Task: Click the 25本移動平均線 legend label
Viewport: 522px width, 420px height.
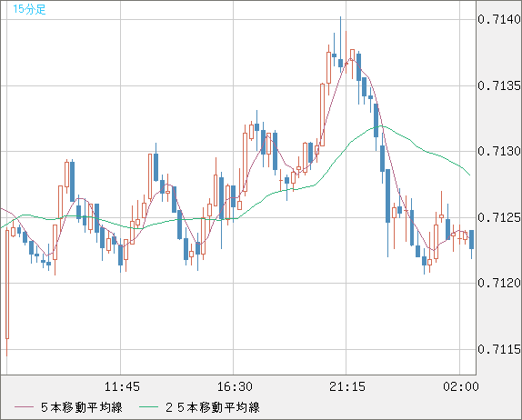Action: 213,407
